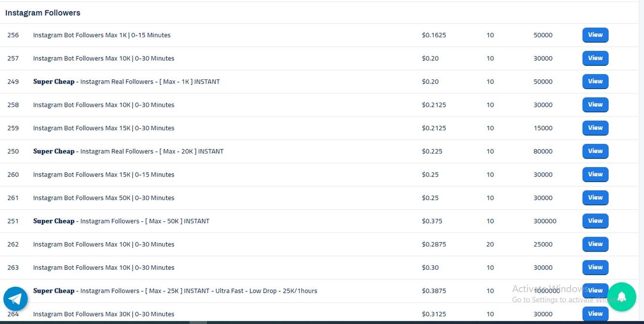Click the $0.1625 price of service 256
This screenshot has height=324, width=644.
(x=434, y=35)
